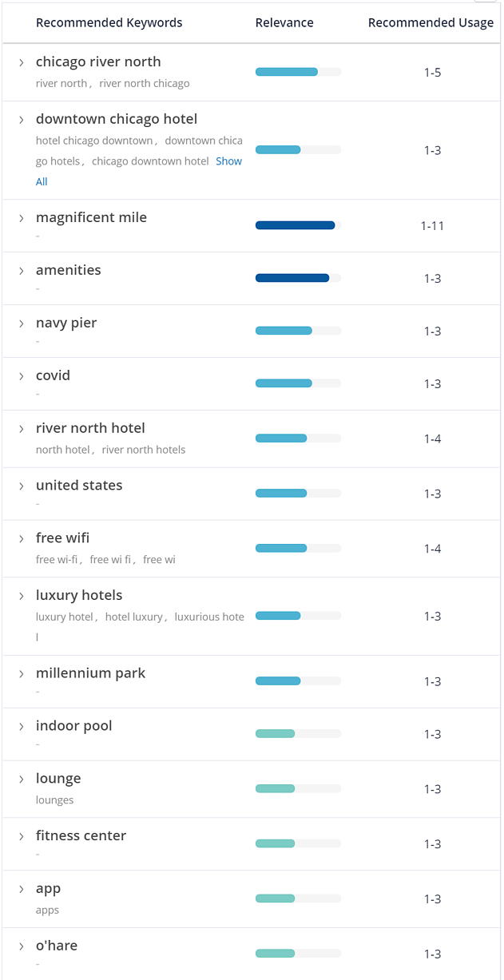The width and height of the screenshot is (504, 980).
Task: Click the Recommended Keywords column header
Action: [x=109, y=23]
